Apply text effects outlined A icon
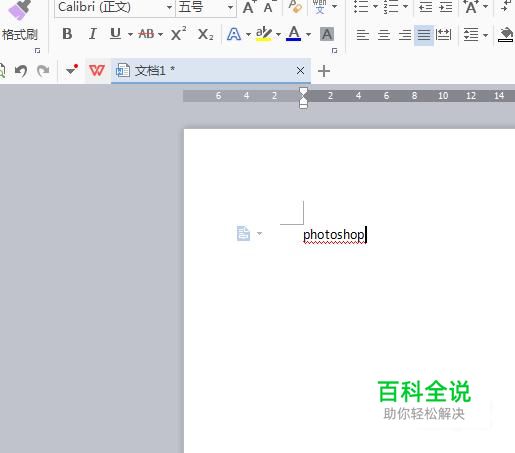 pos(234,34)
